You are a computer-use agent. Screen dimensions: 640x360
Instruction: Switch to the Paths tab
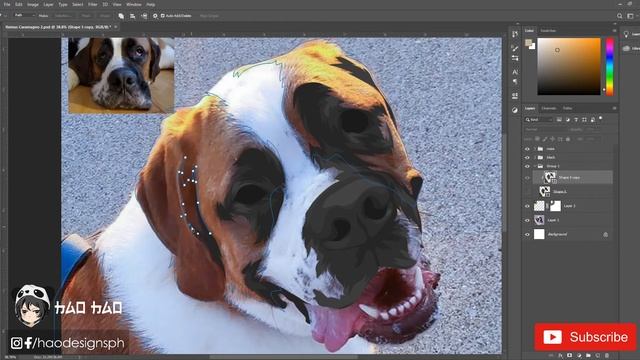tap(567, 108)
